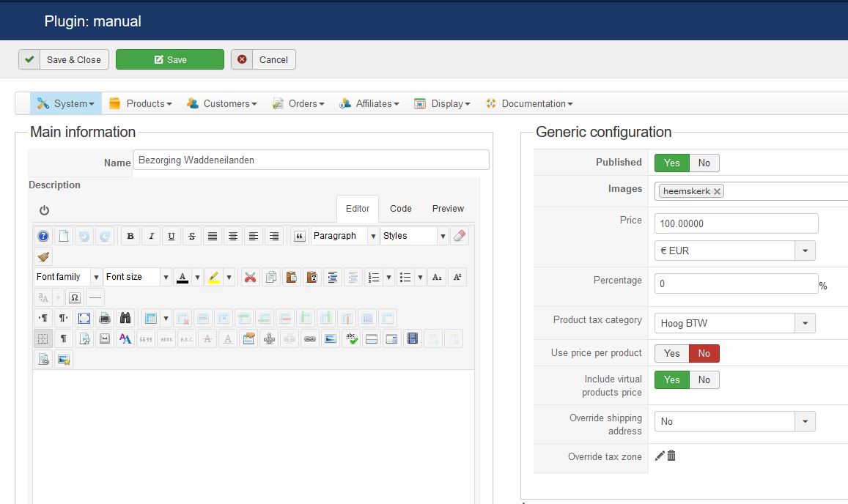The image size is (848, 504).
Task: Click the editor power toggle icon
Action: click(44, 210)
